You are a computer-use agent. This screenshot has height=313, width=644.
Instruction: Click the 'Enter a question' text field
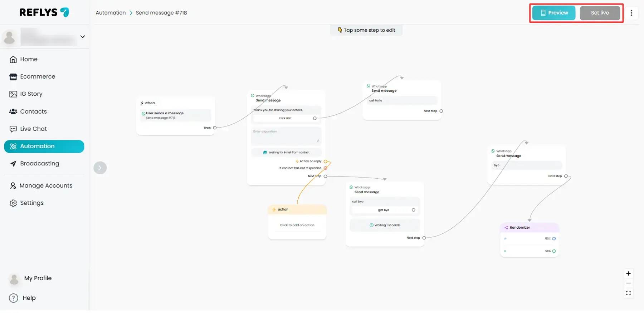286,136
